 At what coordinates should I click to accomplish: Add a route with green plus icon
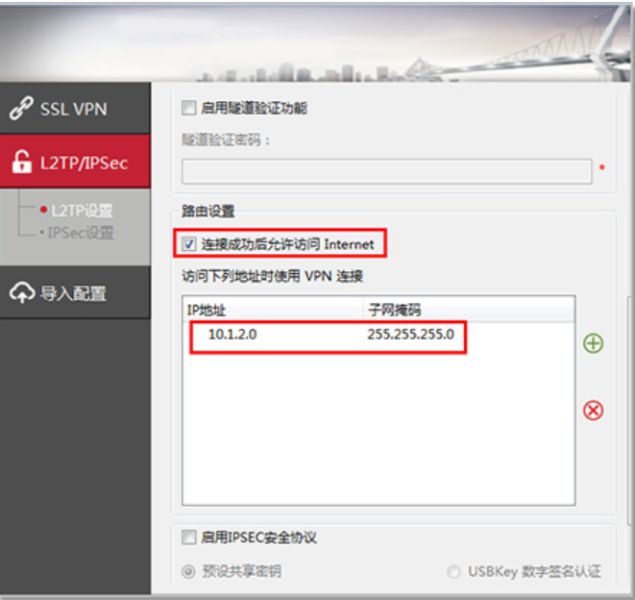tap(593, 343)
